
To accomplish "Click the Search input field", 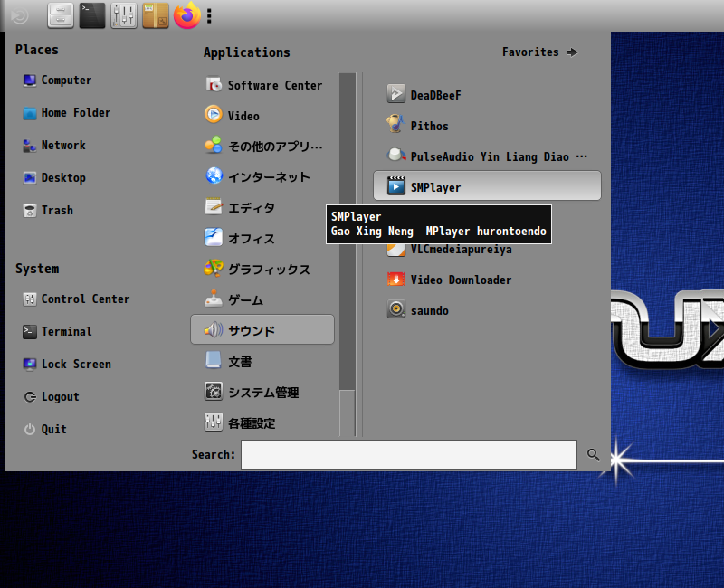I will (x=409, y=455).
